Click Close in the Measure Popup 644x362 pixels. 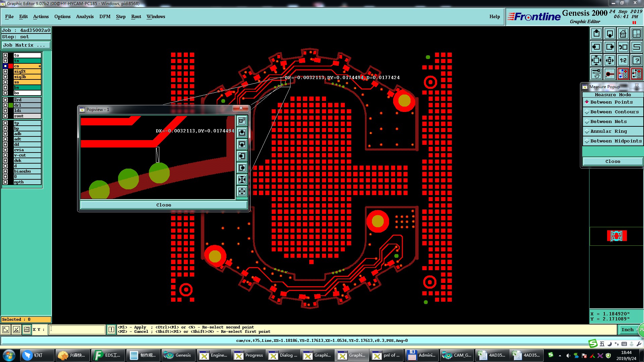[x=612, y=162]
